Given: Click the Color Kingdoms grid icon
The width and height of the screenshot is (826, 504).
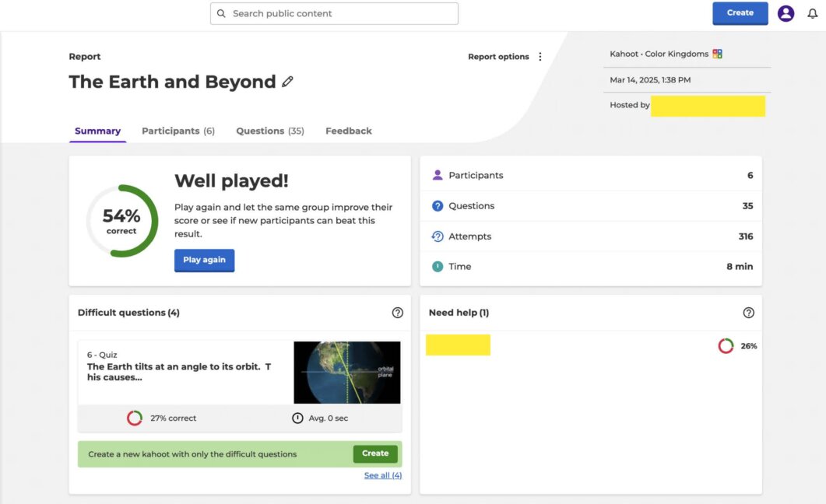Looking at the screenshot, I should pyautogui.click(x=716, y=54).
